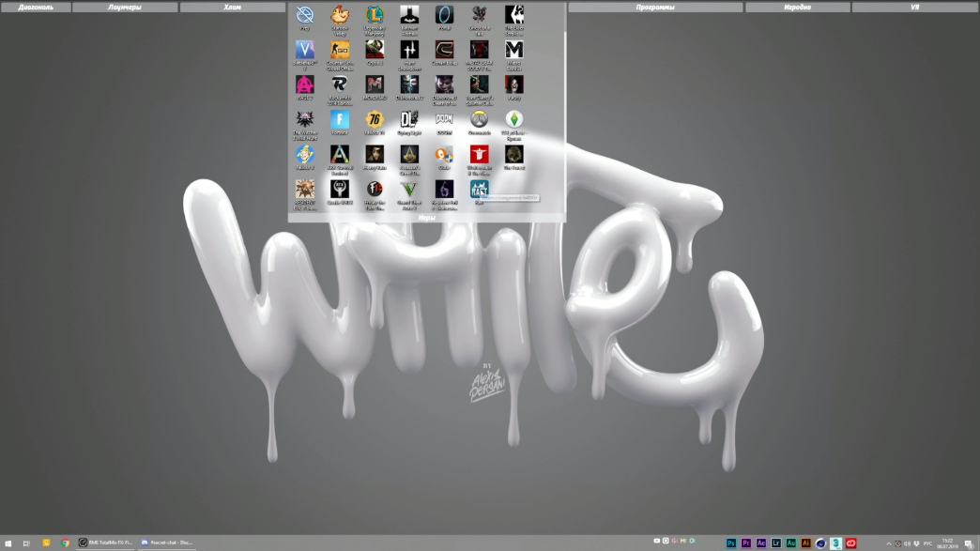Open the Stardew Valley chicken icon

(x=340, y=15)
